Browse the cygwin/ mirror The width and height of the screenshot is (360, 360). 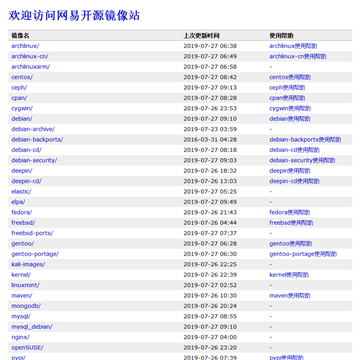(22, 108)
